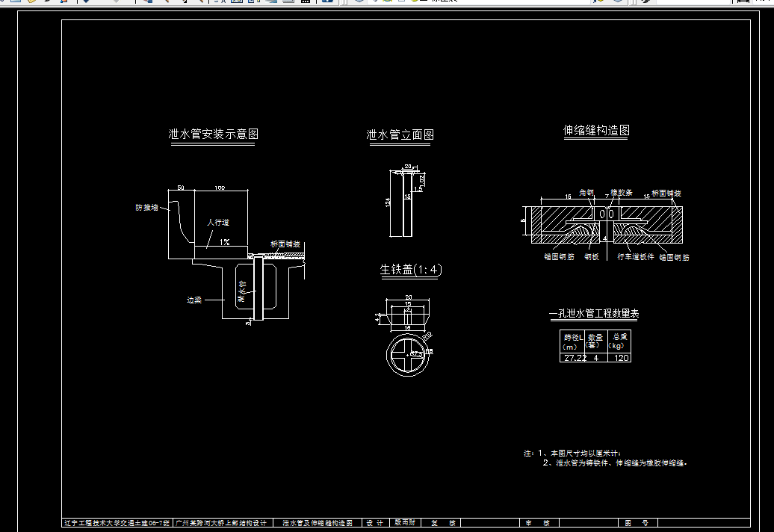Select the 边梁 label
The width and height of the screenshot is (774, 532).
194,300
